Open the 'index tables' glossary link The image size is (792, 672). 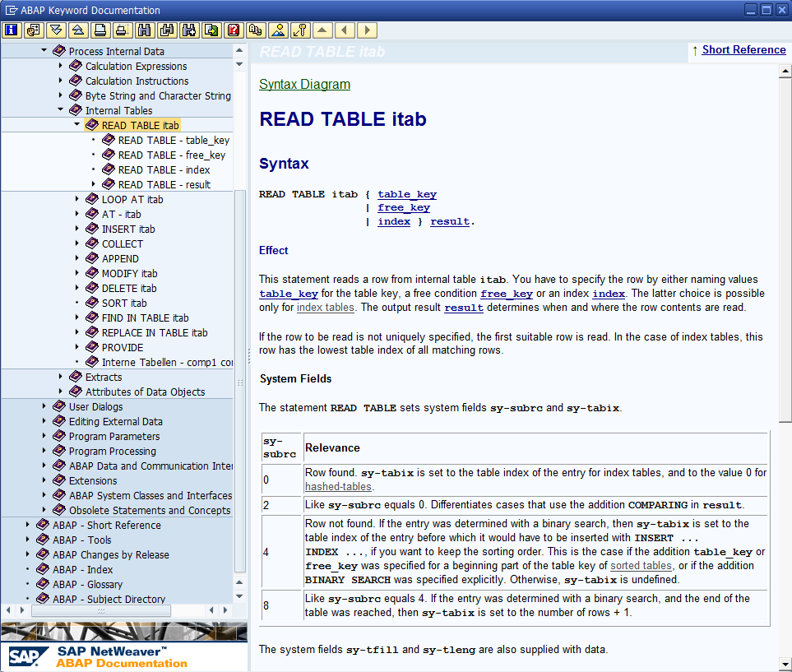click(326, 307)
